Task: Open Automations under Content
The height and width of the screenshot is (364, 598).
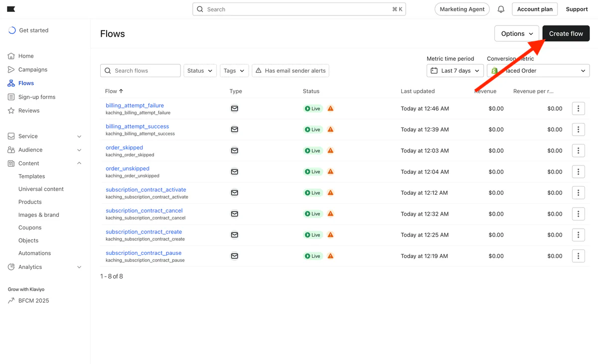Action: click(x=34, y=253)
